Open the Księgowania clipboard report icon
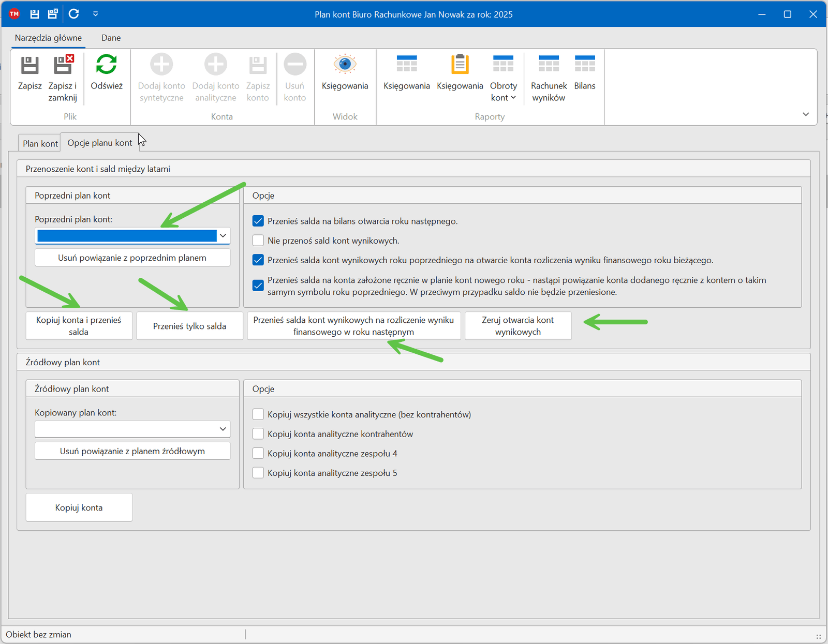The width and height of the screenshot is (828, 644). (460, 65)
